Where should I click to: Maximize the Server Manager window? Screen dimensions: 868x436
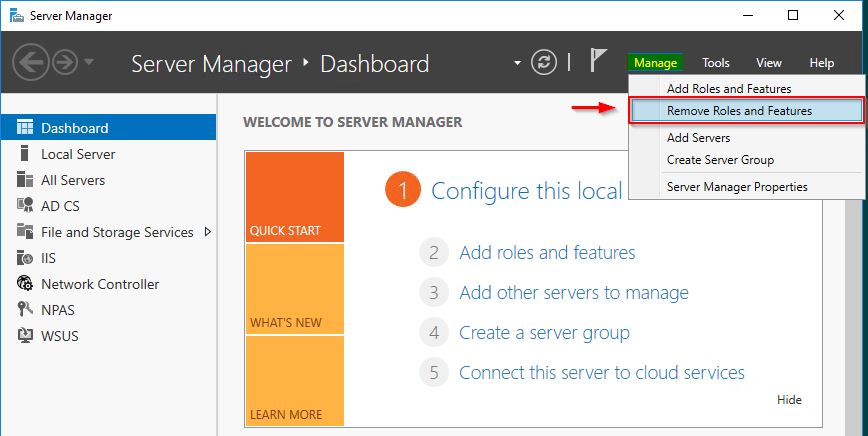(793, 15)
